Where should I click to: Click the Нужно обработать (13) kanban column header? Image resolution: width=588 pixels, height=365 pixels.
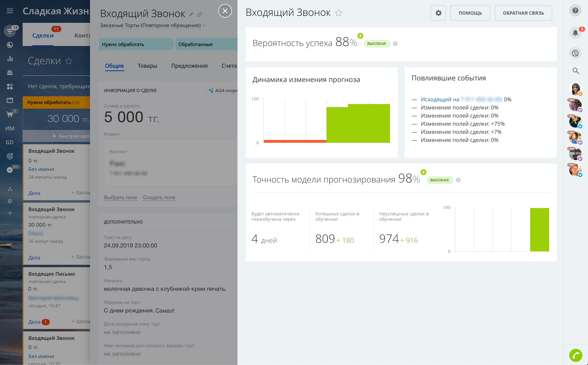[x=56, y=102]
